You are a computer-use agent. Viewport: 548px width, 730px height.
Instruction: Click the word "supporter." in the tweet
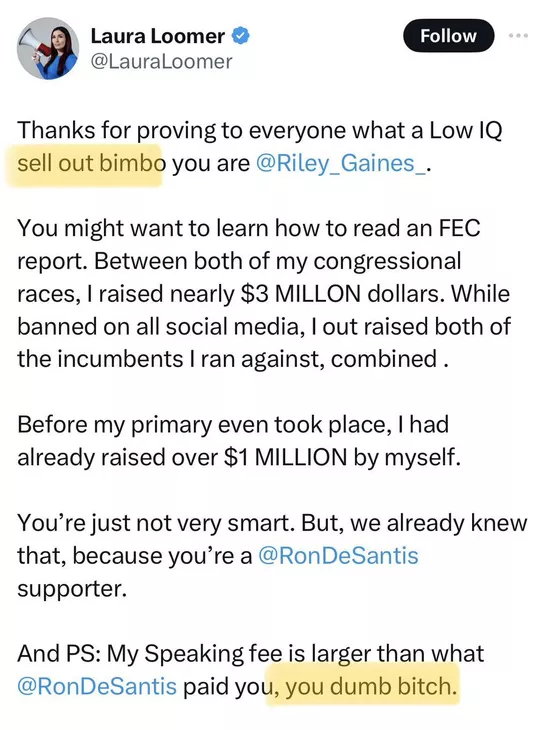pyautogui.click(x=72, y=589)
